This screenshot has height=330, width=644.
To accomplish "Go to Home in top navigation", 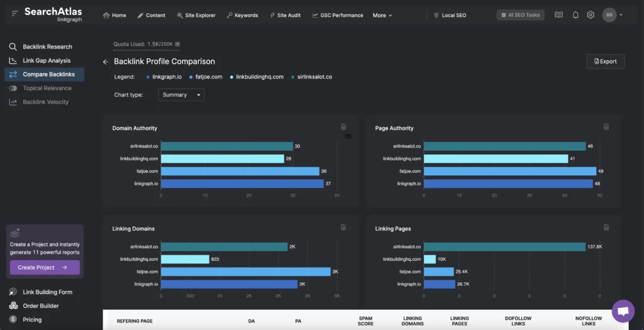I will coord(114,15).
